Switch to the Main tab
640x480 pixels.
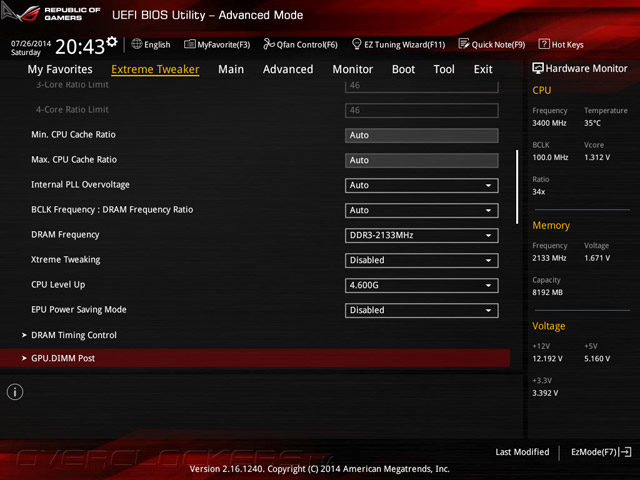(231, 69)
